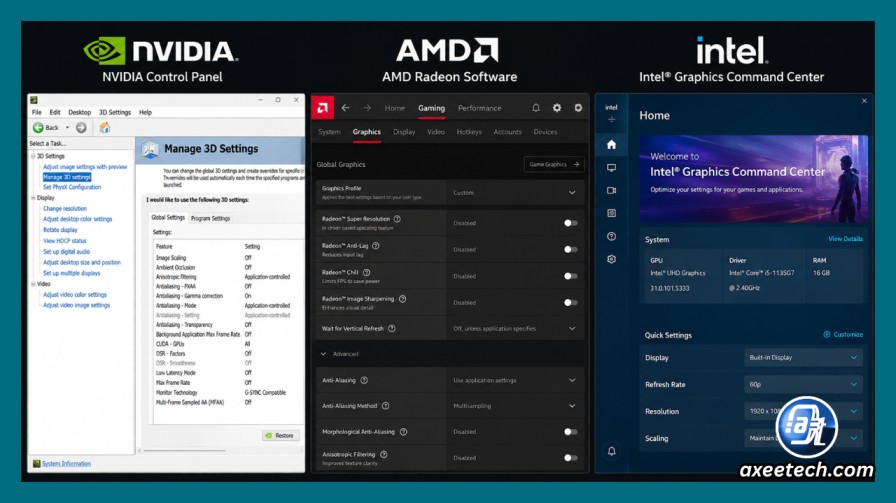The image size is (896, 503).
Task: Open help for Radeon Image Sharpening
Action: 402,299
